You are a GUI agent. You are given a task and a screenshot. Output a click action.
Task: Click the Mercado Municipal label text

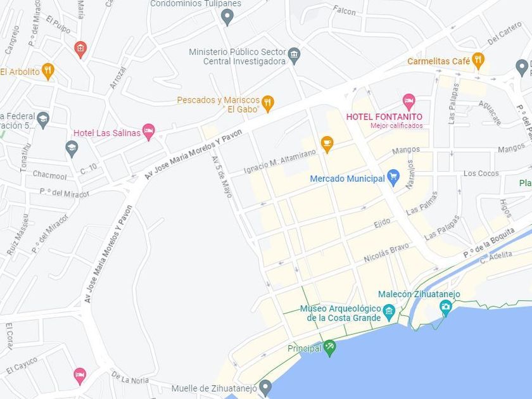click(348, 179)
